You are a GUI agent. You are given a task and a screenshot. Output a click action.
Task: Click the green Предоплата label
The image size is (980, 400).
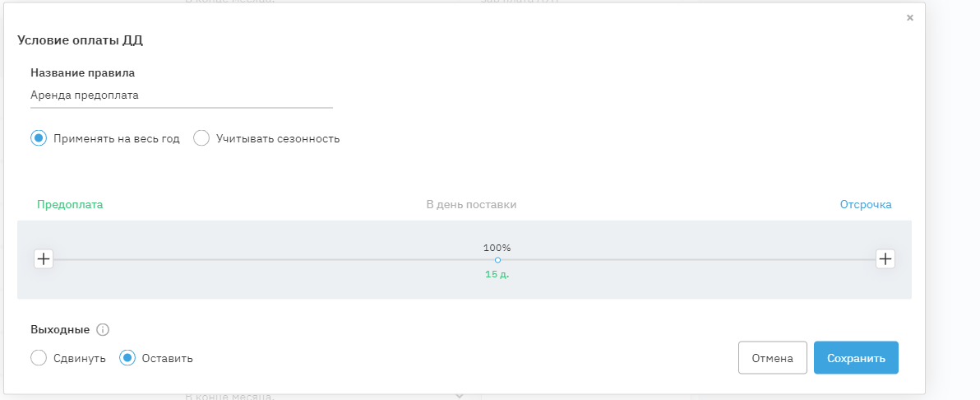(70, 205)
